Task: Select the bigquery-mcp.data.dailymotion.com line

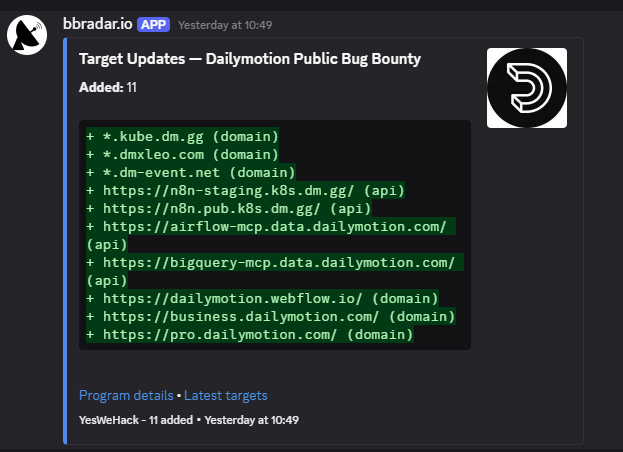Action: coord(275,271)
